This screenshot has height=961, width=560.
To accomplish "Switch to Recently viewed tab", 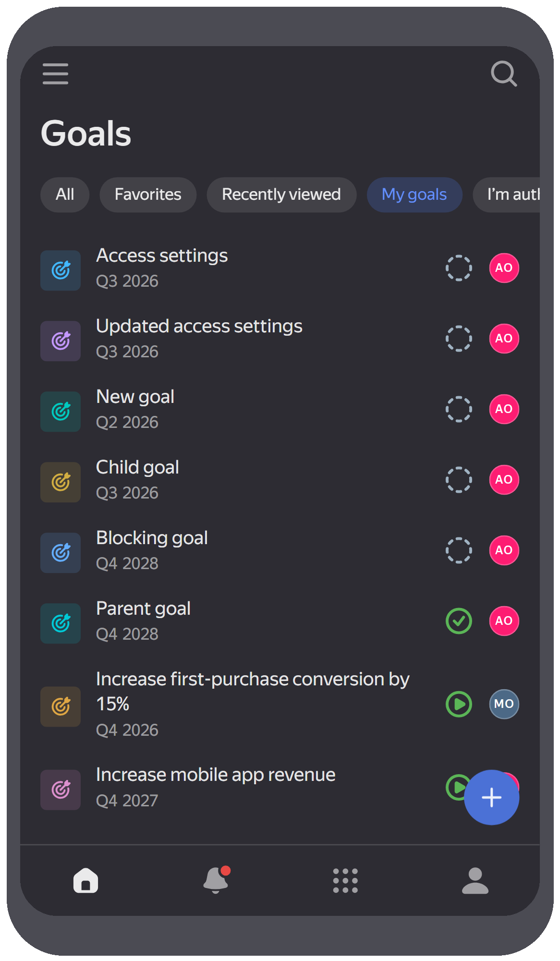I will point(281,195).
